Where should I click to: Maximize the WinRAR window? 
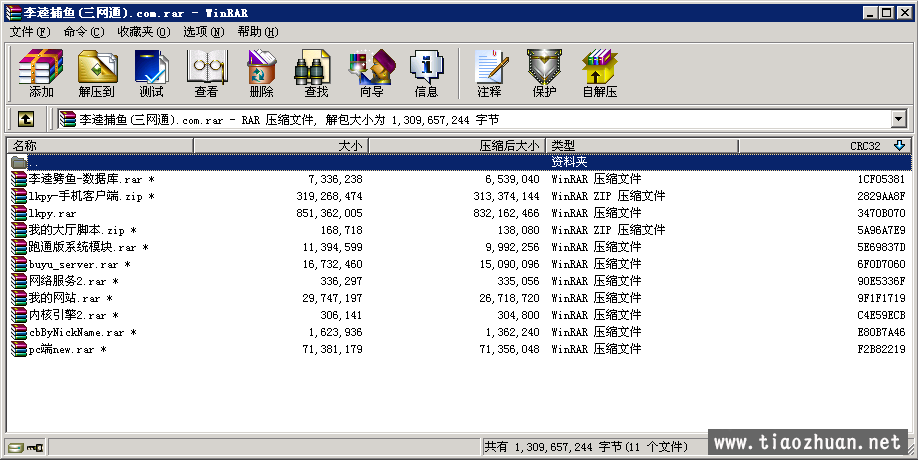point(886,12)
